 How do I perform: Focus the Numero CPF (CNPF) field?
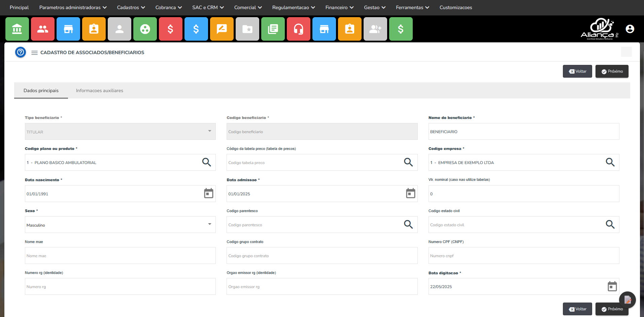523,255
